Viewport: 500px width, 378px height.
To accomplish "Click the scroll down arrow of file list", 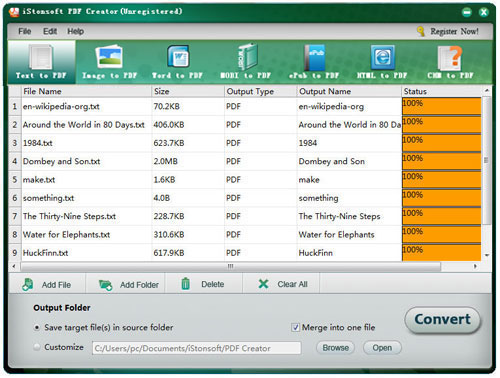I will pyautogui.click(x=487, y=256).
